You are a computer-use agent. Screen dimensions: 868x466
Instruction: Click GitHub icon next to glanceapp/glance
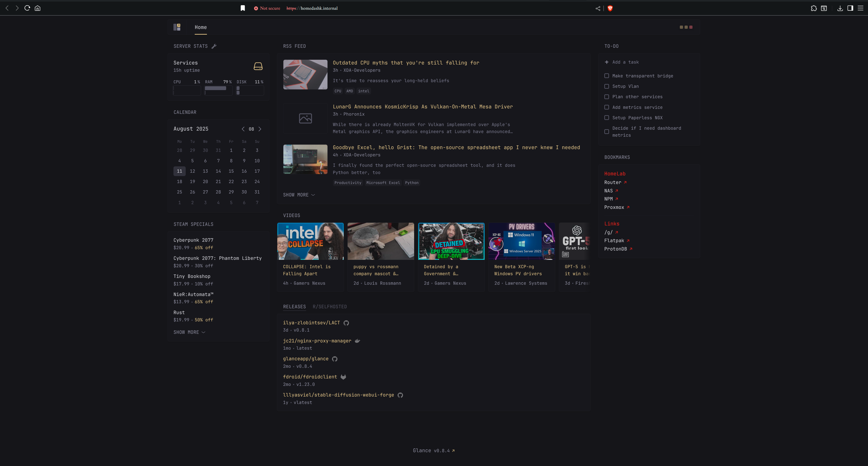334,359
